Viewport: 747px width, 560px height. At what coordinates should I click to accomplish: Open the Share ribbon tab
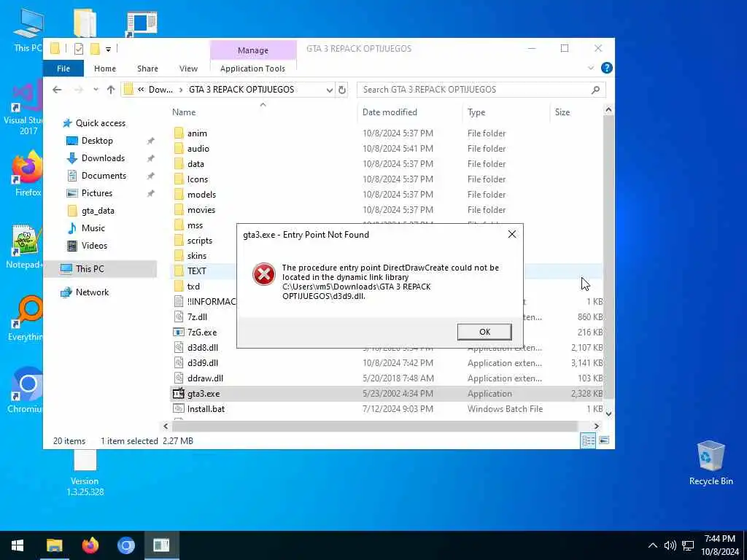click(x=147, y=69)
